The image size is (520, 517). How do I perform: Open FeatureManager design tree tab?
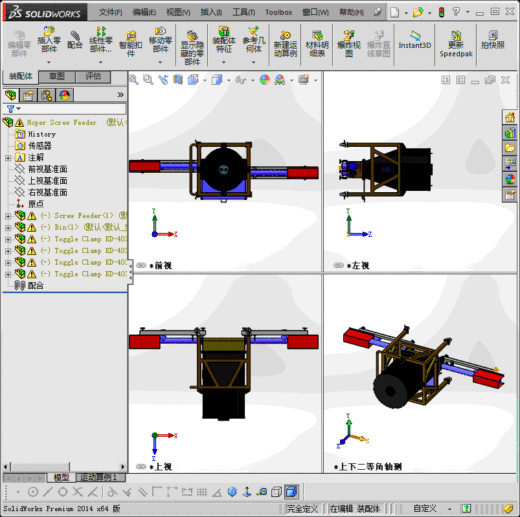[x=11, y=95]
